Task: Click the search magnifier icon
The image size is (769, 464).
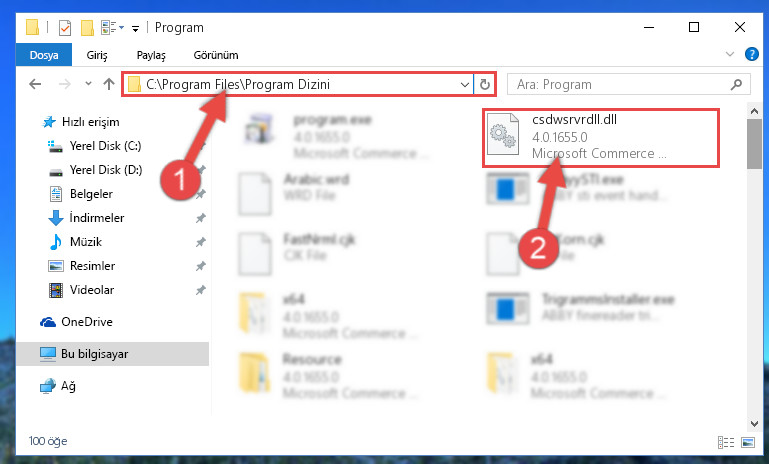Action: point(736,84)
